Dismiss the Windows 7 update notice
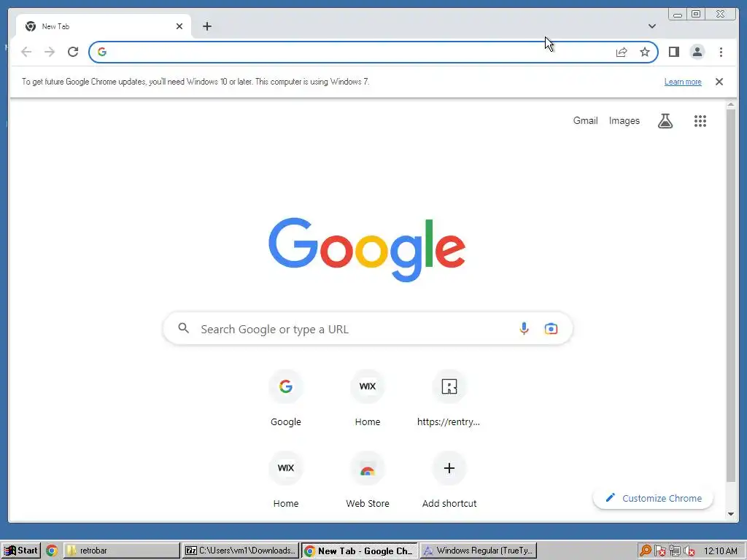The height and width of the screenshot is (560, 747). point(719,82)
